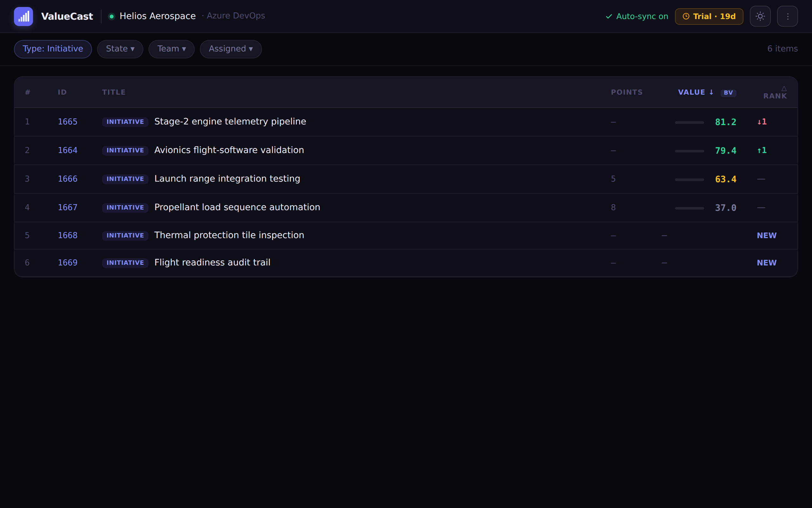Sort by the ID column header
The width and height of the screenshot is (812, 508).
pos(62,92)
